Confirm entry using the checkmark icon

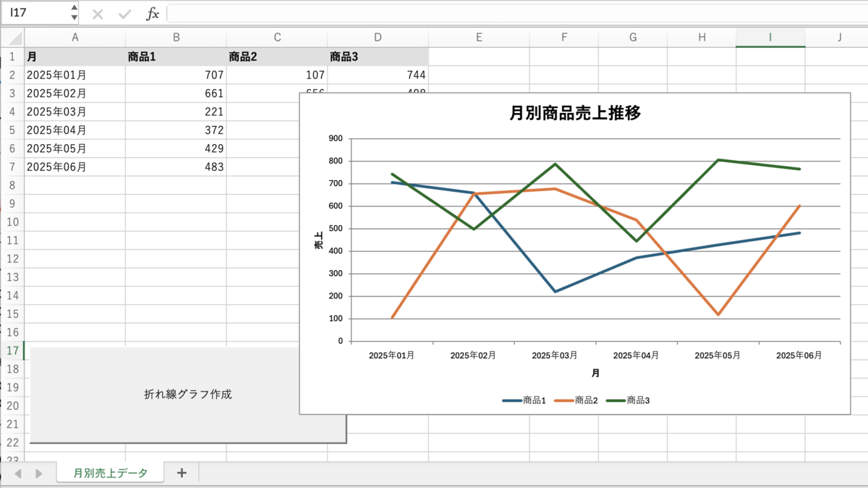[x=124, y=12]
